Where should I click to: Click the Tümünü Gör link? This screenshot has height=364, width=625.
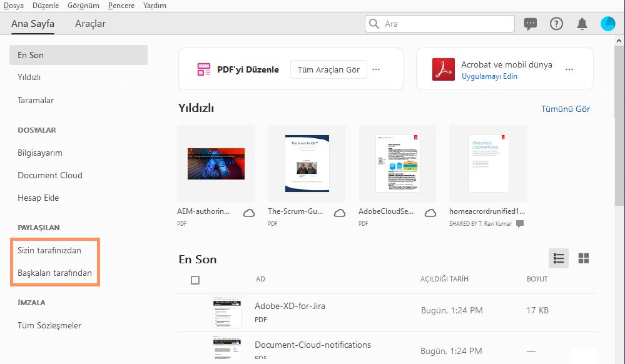click(565, 109)
